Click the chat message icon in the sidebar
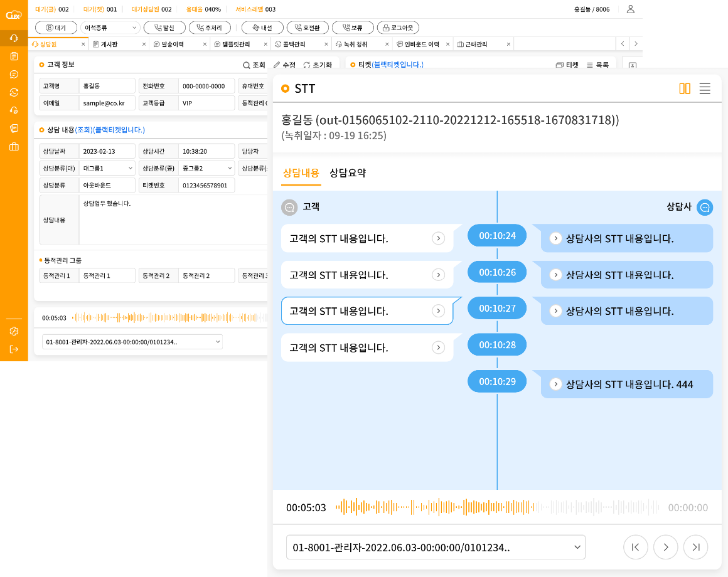 [x=14, y=75]
